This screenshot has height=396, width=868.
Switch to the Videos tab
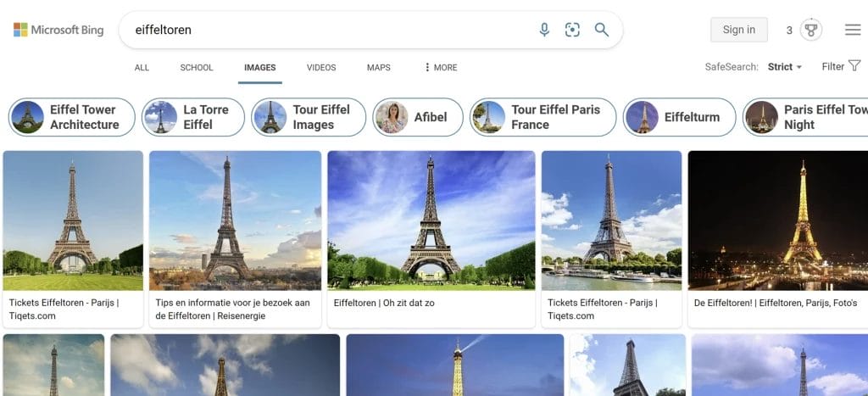321,68
